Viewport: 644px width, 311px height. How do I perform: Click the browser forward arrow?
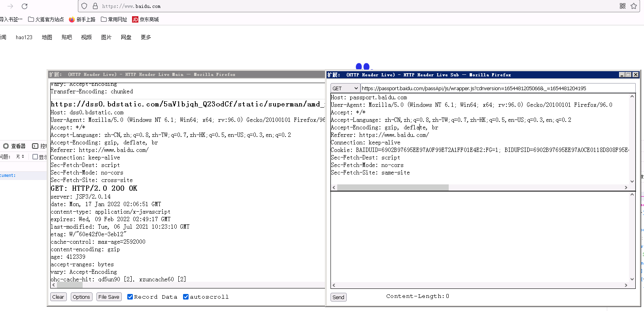(10, 6)
